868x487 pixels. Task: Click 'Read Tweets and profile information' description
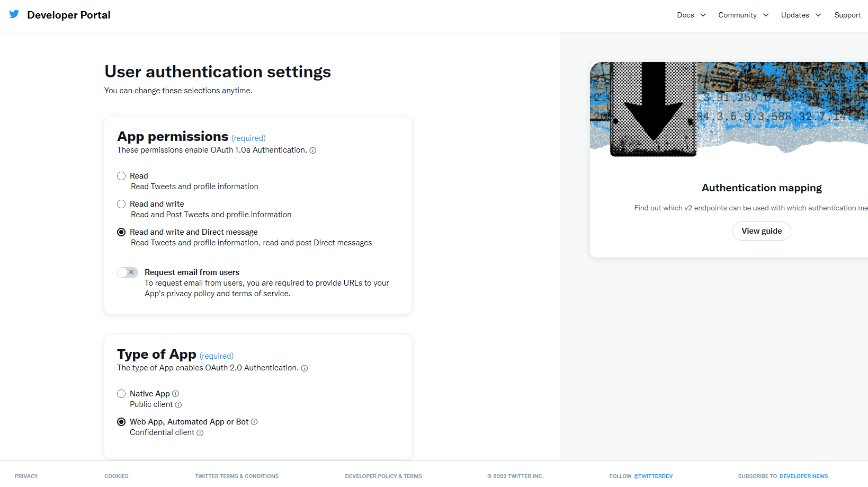tap(194, 187)
